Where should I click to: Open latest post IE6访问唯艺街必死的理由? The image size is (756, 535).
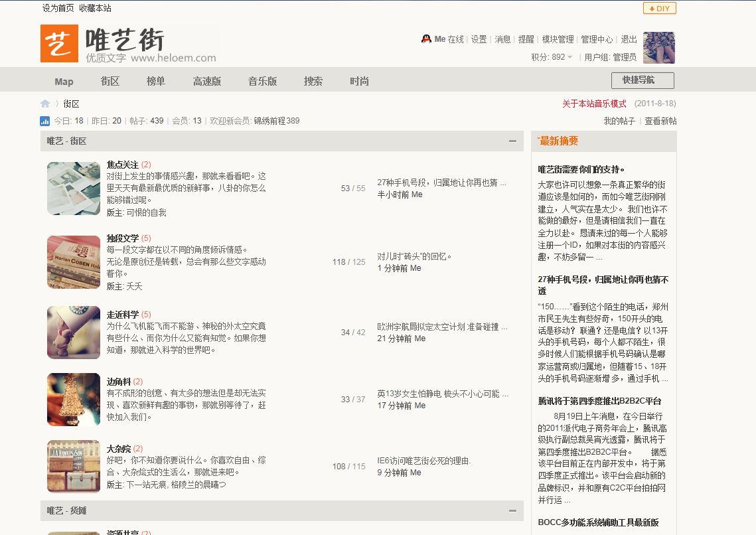point(424,461)
